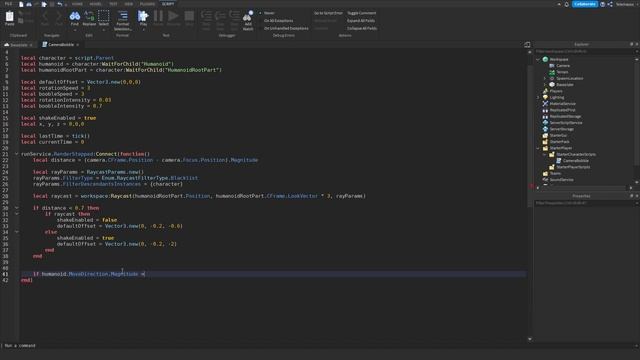Switch to the TEST ribbon tab
This screenshot has width=640, height=360.
pyautogui.click(x=113, y=4)
